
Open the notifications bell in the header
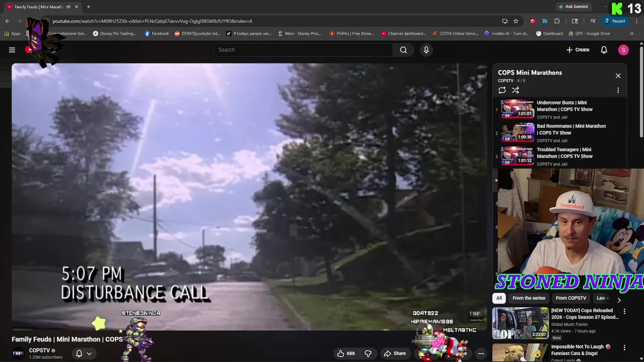604,50
